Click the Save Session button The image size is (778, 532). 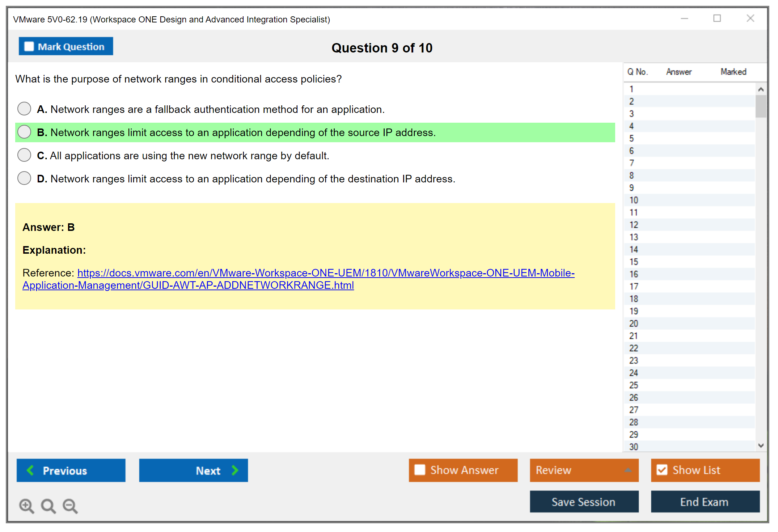tap(584, 502)
